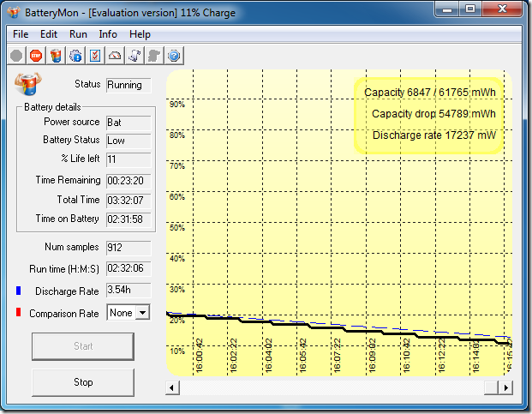Expand the Comparison Rate dropdown
Image resolution: width=532 pixels, height=414 pixels.
click(142, 313)
